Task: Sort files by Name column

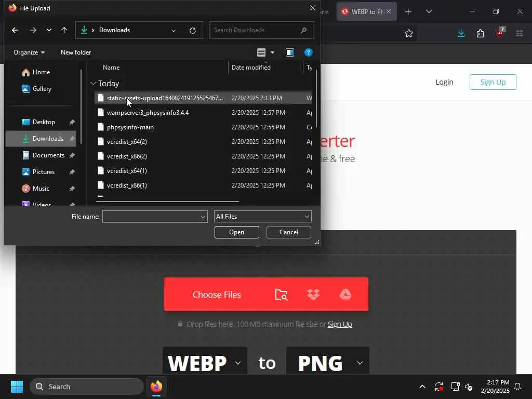Action: point(111,68)
